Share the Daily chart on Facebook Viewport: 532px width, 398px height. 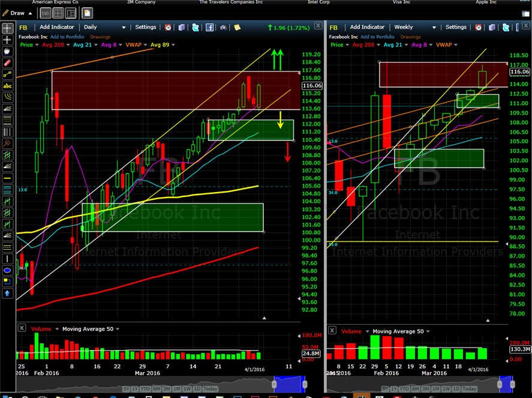(x=210, y=28)
